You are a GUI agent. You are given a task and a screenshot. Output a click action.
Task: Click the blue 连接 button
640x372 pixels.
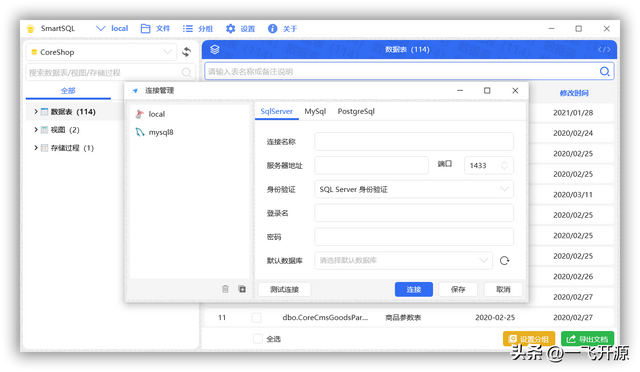pos(414,289)
